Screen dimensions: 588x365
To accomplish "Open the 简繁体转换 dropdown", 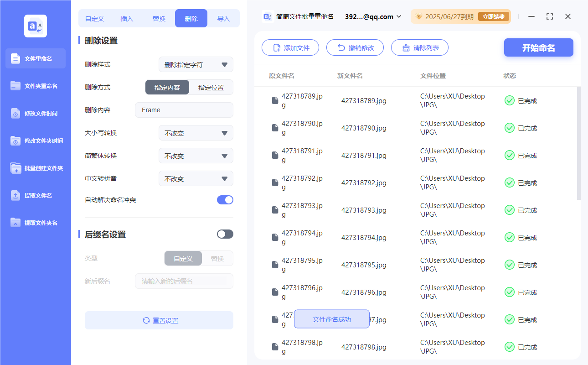I will click(196, 156).
